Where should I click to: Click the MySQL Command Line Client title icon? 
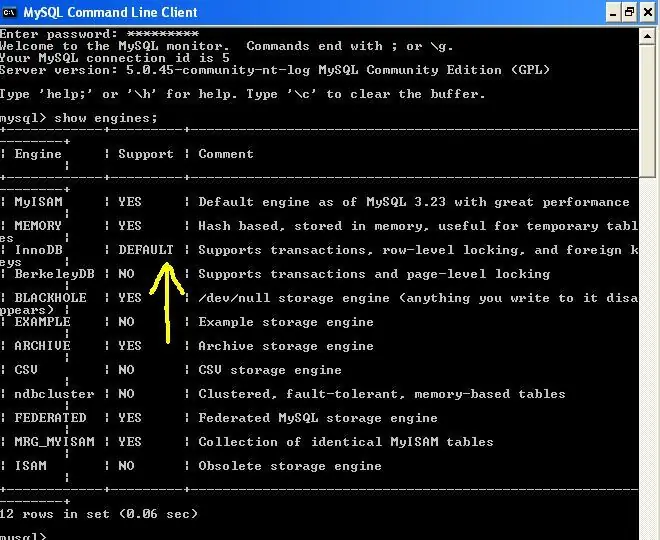coord(9,13)
